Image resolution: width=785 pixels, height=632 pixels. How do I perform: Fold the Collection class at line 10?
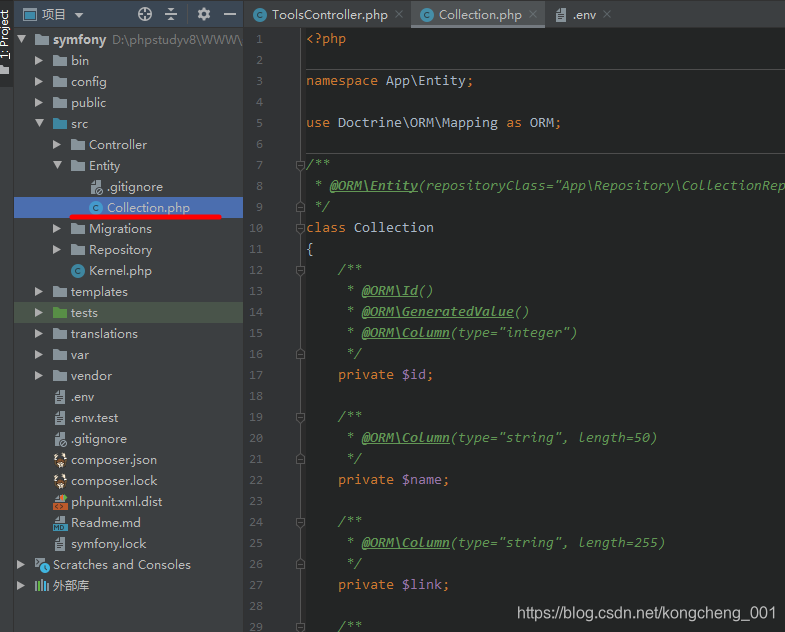click(300, 228)
